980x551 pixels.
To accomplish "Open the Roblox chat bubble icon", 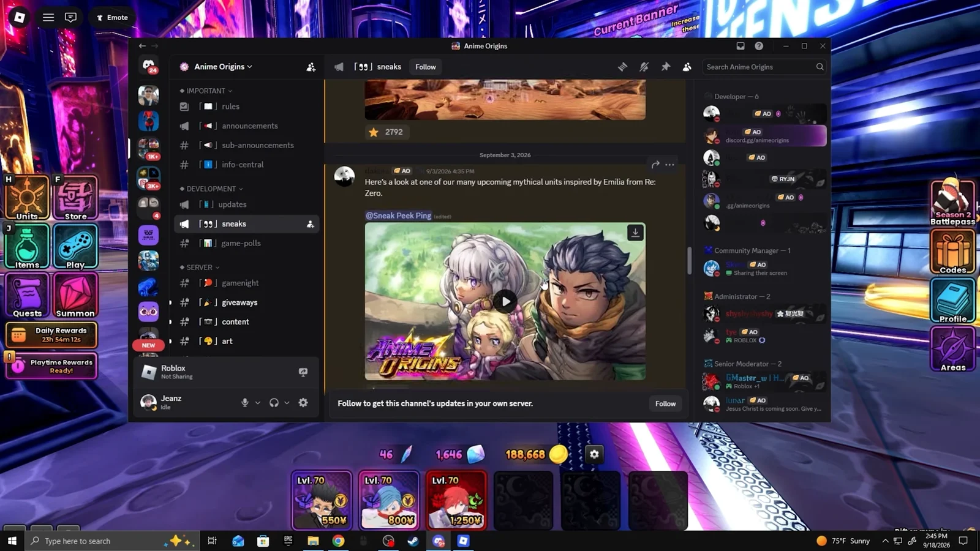I will (x=71, y=17).
